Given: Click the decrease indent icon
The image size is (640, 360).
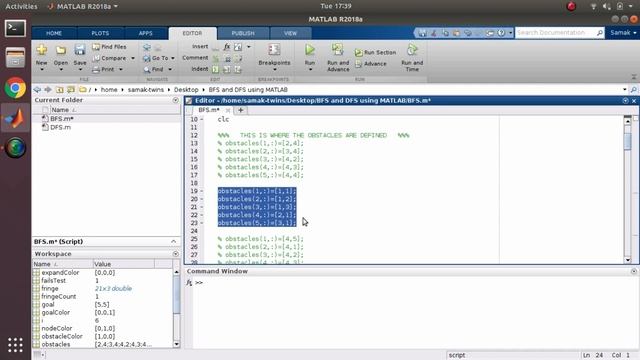Looking at the screenshot, I should coord(238,69).
